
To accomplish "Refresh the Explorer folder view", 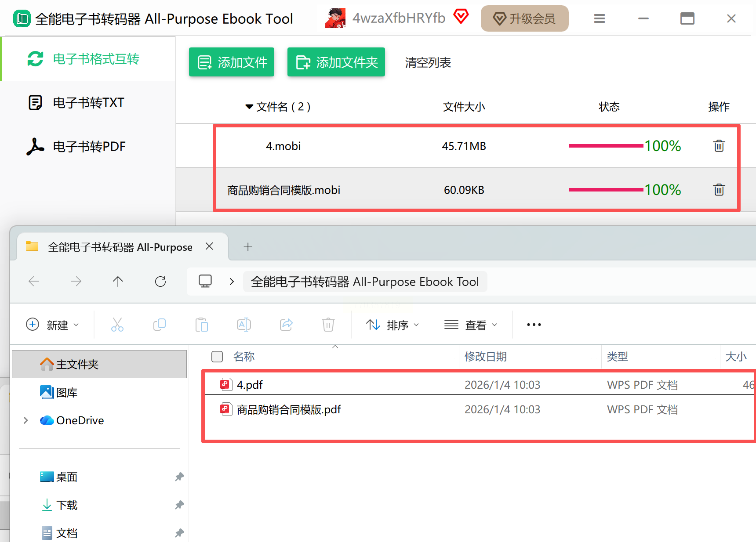I will click(x=160, y=281).
